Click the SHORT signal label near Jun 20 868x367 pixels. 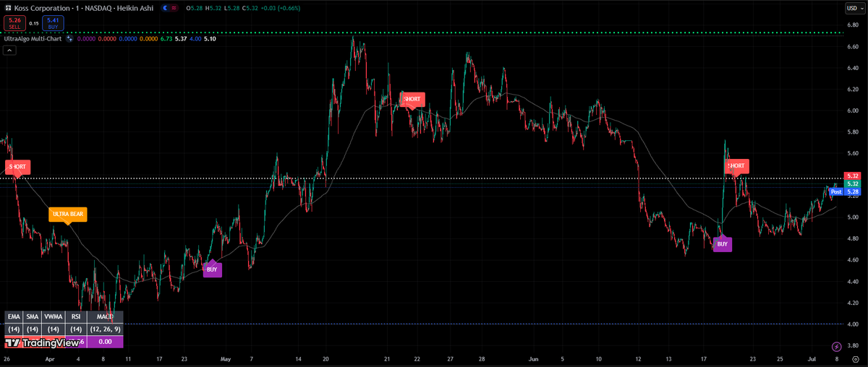736,165
